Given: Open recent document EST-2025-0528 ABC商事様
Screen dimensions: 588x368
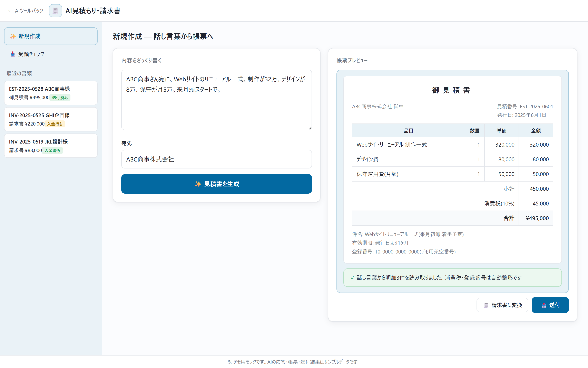Looking at the screenshot, I should pyautogui.click(x=51, y=93).
